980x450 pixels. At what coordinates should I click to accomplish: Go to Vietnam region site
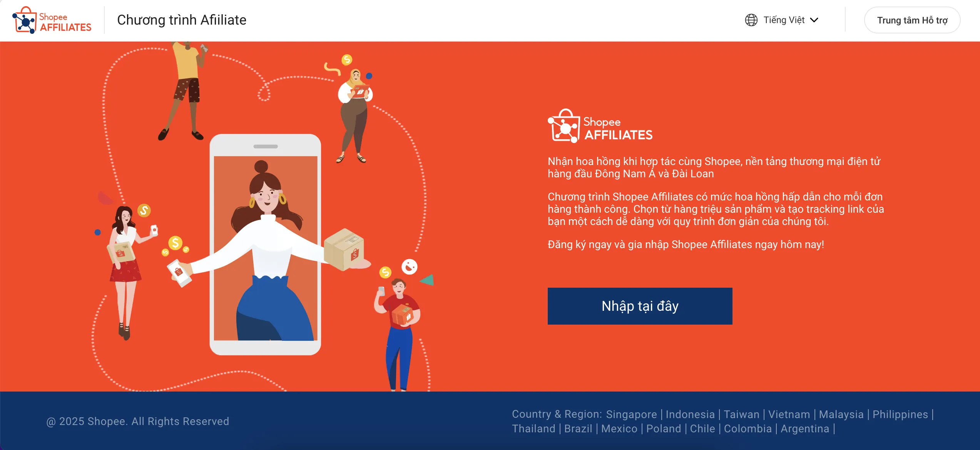(x=789, y=414)
